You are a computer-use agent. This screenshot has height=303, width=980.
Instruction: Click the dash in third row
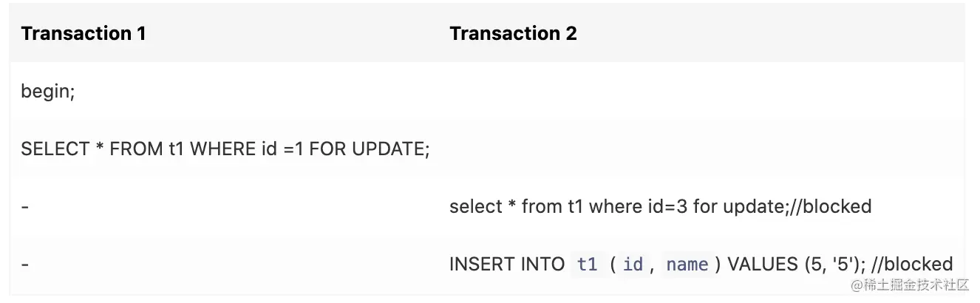click(25, 207)
